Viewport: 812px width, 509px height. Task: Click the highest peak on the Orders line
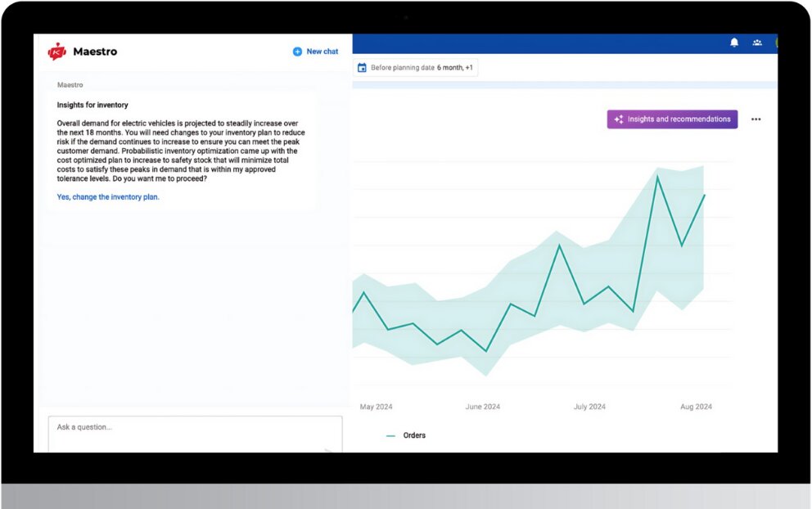click(656, 177)
